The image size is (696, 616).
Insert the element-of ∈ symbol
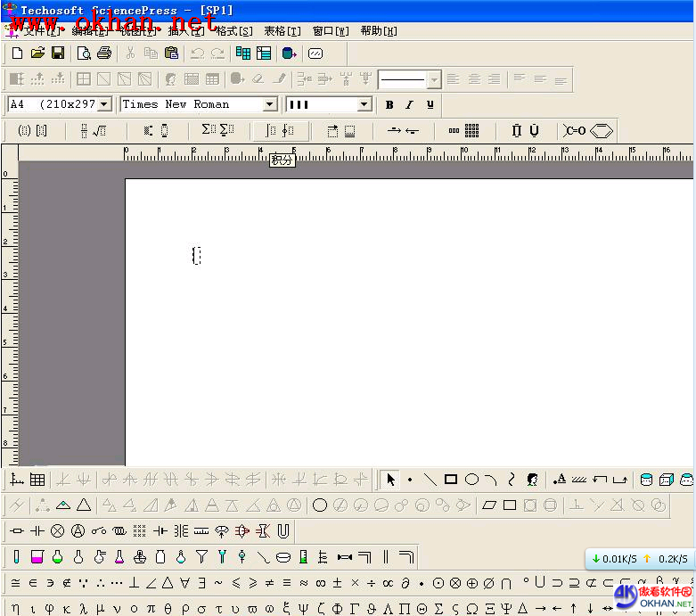[33, 583]
